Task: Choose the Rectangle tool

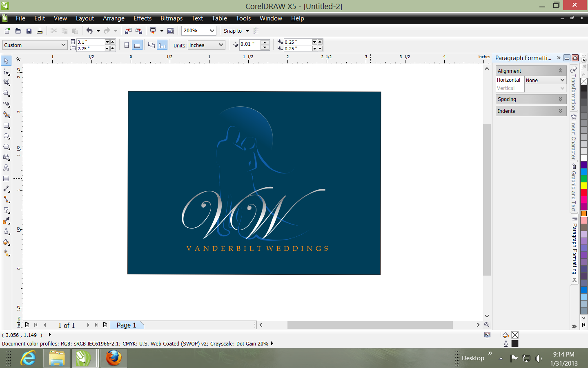Action: coord(6,126)
